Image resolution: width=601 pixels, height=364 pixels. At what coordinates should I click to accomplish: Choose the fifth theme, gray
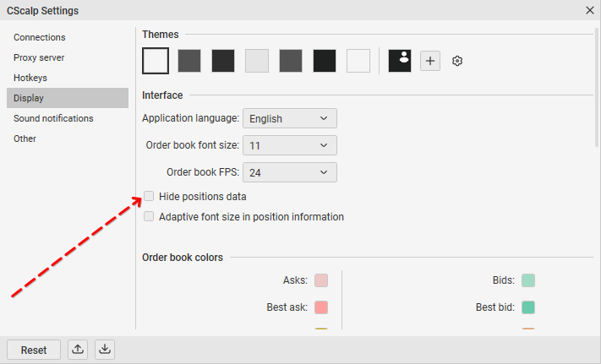[x=291, y=61]
